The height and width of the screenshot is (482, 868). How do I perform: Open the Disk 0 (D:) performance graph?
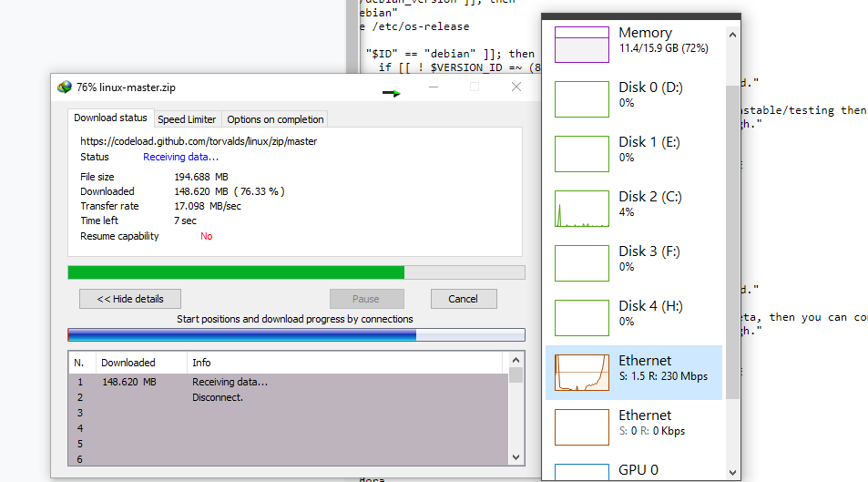(581, 99)
